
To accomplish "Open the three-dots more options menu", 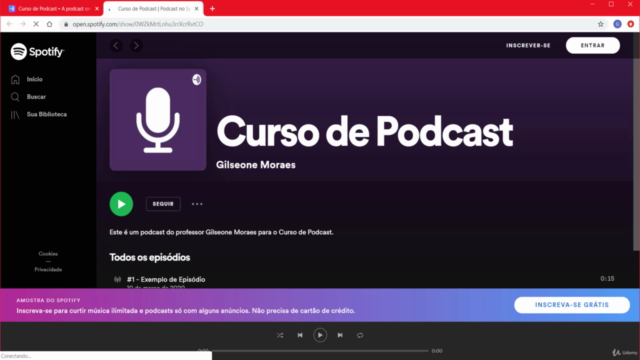I will tap(197, 204).
